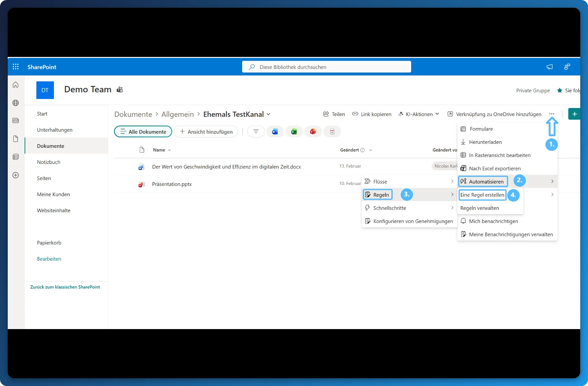The width and height of the screenshot is (588, 386).
Task: Click the globe icon in the left rail
Action: (x=15, y=103)
